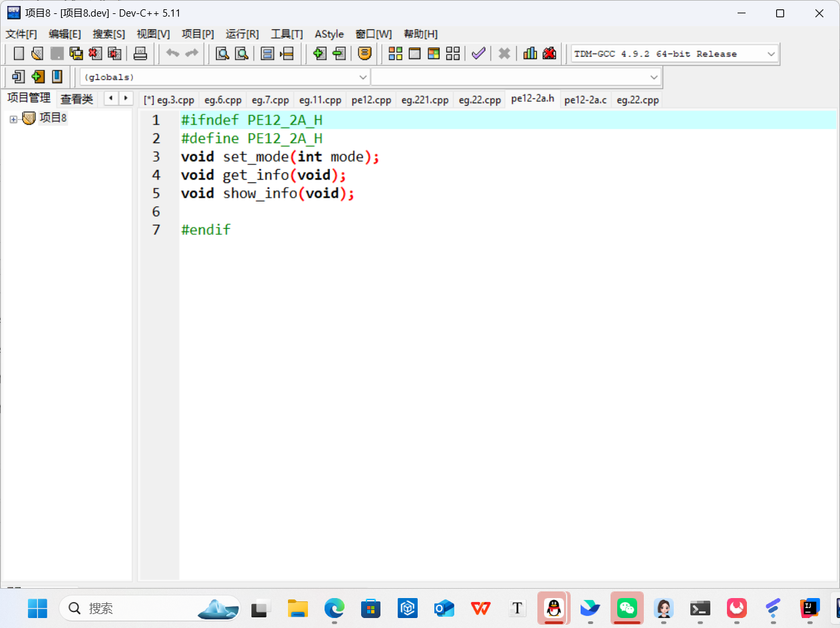Open the 视图[V] menu
The image size is (840, 628).
(153, 34)
